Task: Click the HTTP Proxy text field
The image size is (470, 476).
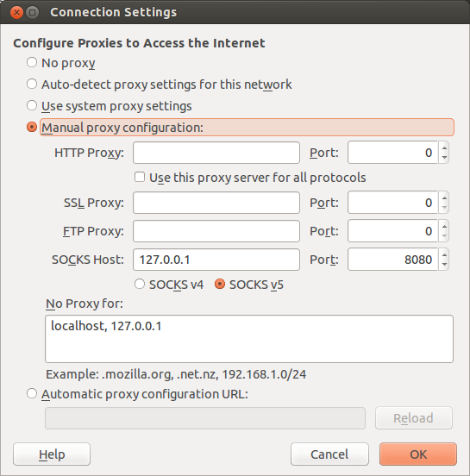Action: (x=216, y=153)
